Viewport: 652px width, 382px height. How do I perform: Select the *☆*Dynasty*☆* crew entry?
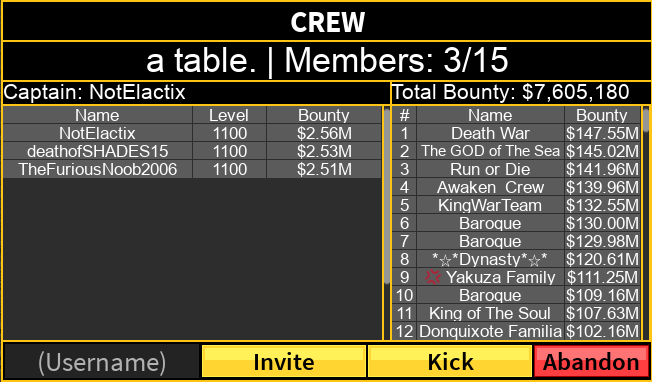tap(516, 259)
